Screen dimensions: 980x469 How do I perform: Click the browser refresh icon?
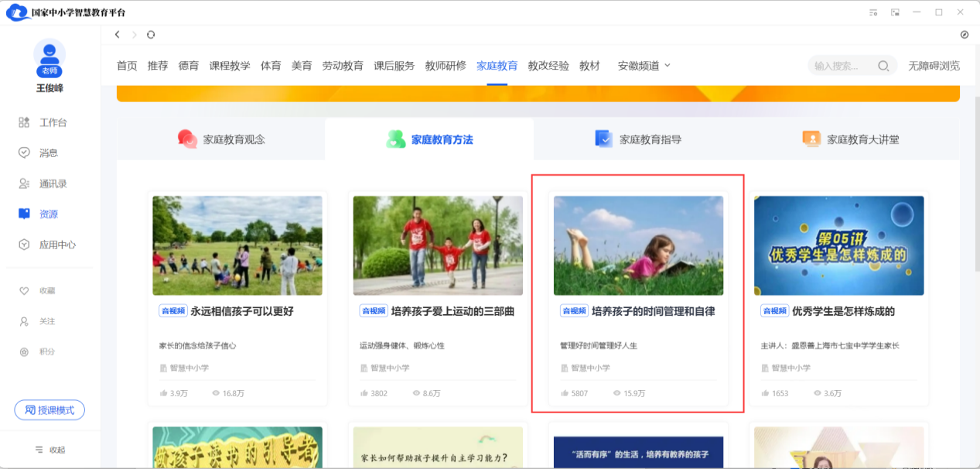(151, 35)
